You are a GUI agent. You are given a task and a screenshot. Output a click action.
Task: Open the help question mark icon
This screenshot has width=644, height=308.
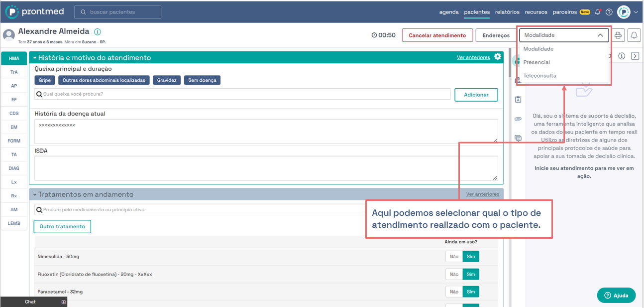(x=609, y=12)
